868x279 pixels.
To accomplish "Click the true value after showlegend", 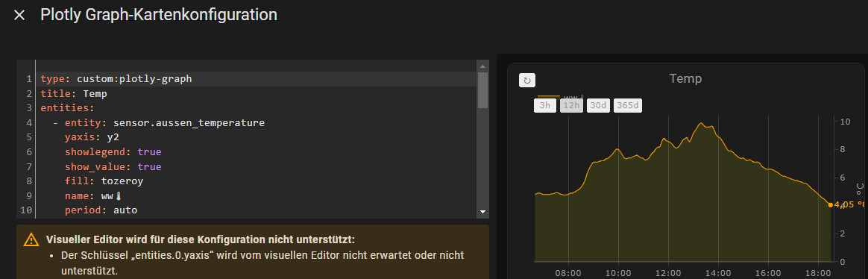I will point(149,151).
